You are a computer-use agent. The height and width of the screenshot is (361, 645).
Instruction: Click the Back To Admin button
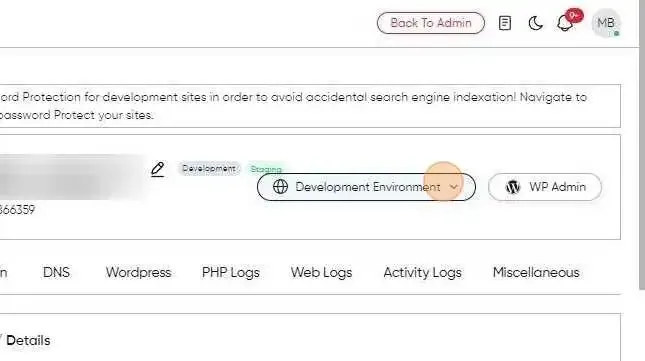(x=431, y=23)
